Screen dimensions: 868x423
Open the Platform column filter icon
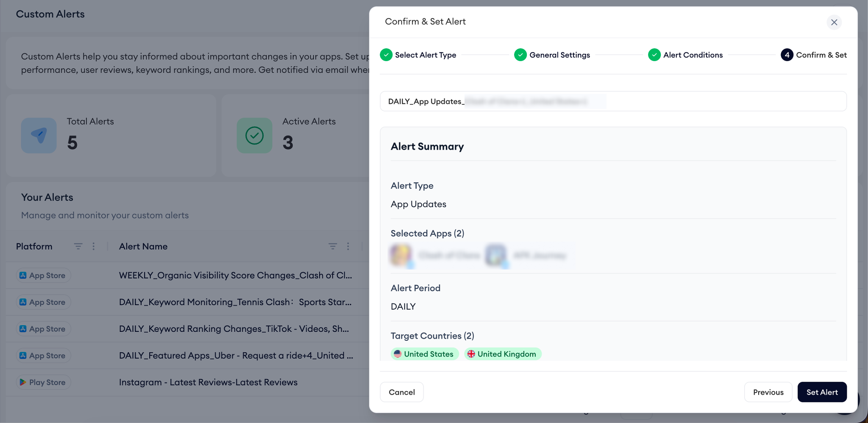click(x=78, y=246)
